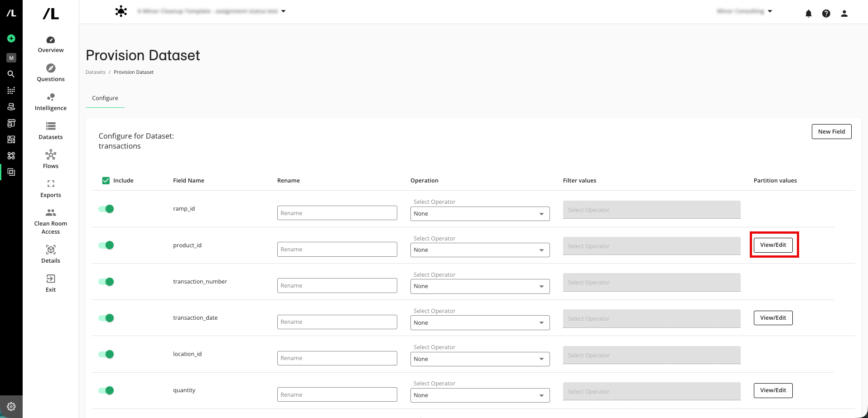This screenshot has width=868, height=418.
Task: Select the Configure tab
Action: coord(105,98)
